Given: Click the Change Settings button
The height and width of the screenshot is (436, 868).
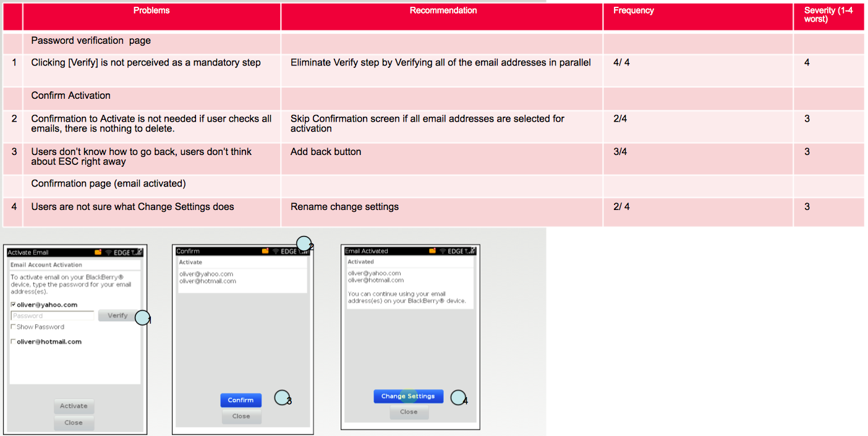Looking at the screenshot, I should pos(408,396).
